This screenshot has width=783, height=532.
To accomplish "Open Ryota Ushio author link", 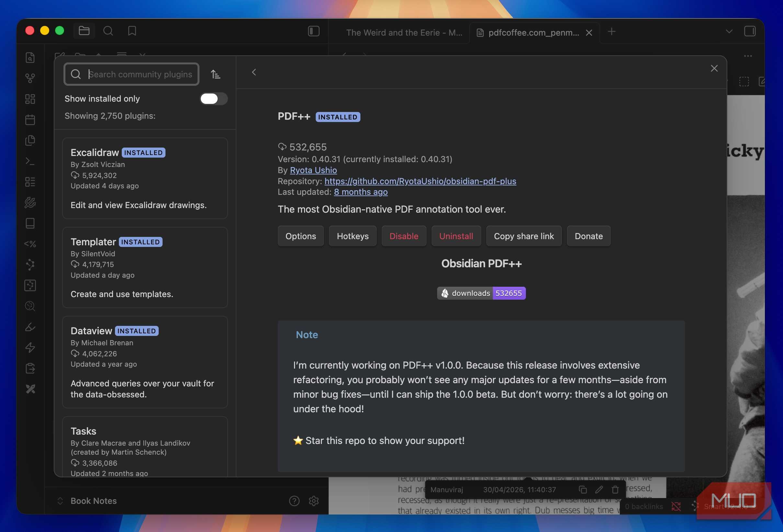I will [x=313, y=170].
